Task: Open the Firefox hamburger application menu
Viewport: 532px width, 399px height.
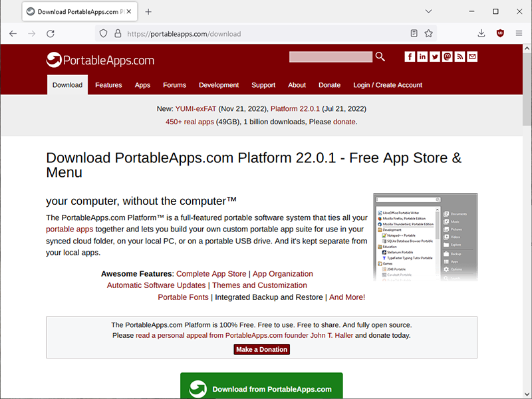Action: tap(518, 33)
